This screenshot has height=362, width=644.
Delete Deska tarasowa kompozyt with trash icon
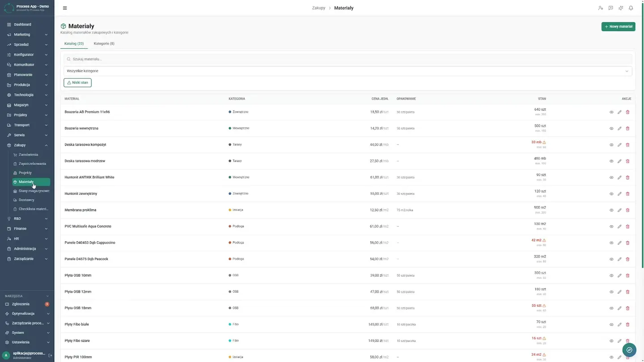[x=627, y=145]
